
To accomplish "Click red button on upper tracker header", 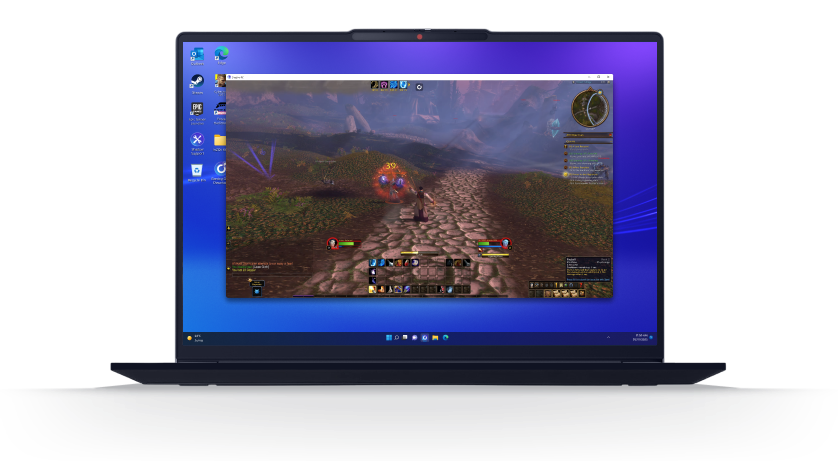I will click(610, 135).
